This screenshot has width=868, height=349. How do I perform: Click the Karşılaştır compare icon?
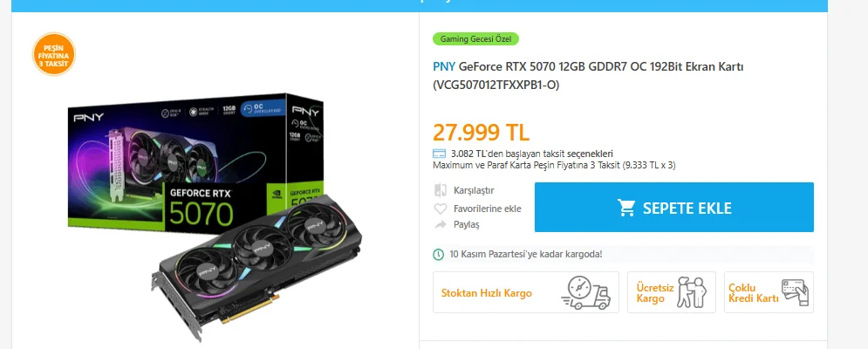click(441, 190)
